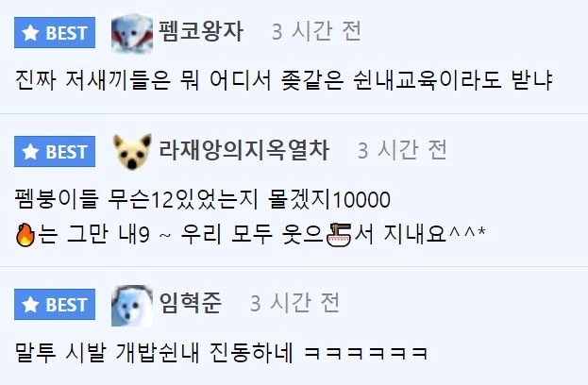Click the BEST badge beside 라재앙의지옥열차
588x385 pixels.
tap(55, 151)
